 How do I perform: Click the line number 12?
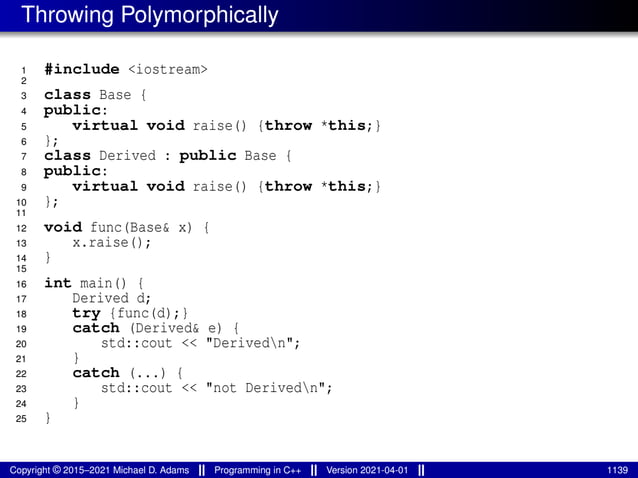coord(21,228)
